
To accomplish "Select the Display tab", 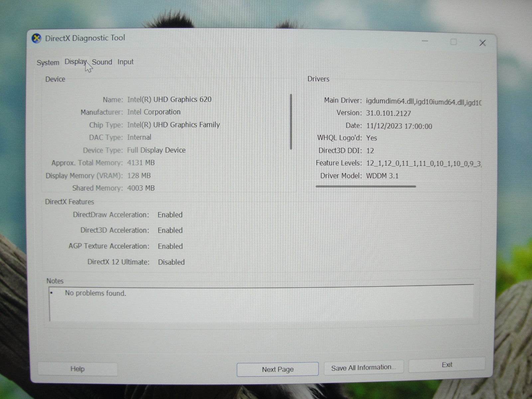I will click(x=75, y=61).
